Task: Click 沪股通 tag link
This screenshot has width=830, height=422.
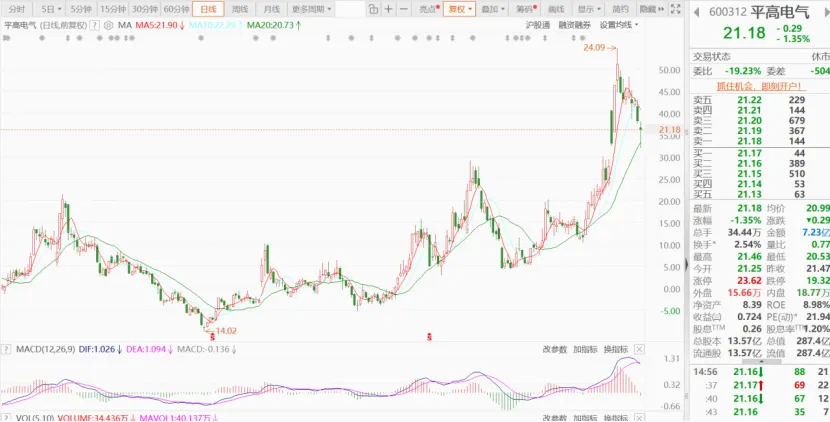Action: [x=537, y=25]
